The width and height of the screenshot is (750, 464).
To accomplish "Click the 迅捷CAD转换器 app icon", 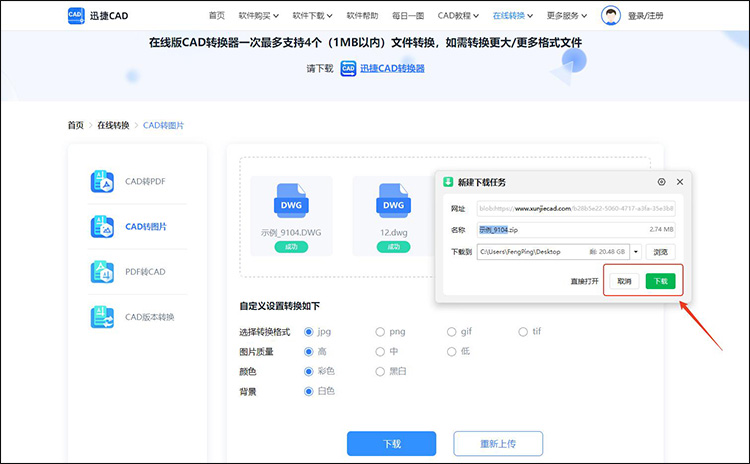I will [348, 68].
